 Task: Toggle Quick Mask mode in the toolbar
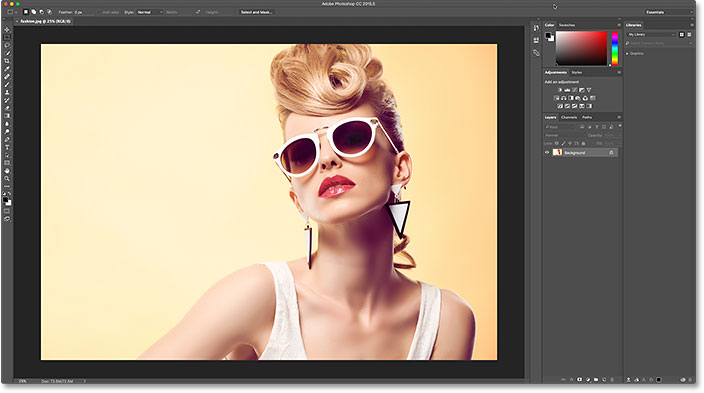pyautogui.click(x=7, y=211)
